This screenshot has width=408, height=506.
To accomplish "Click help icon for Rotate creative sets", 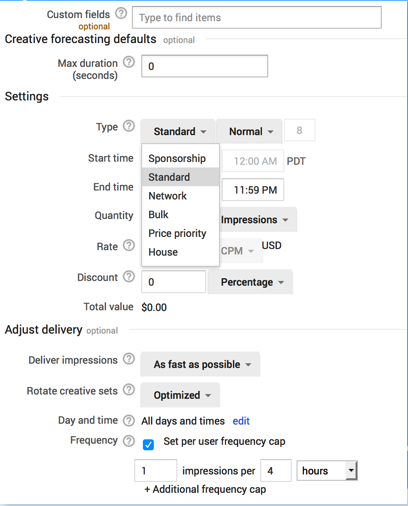I will [x=129, y=390].
